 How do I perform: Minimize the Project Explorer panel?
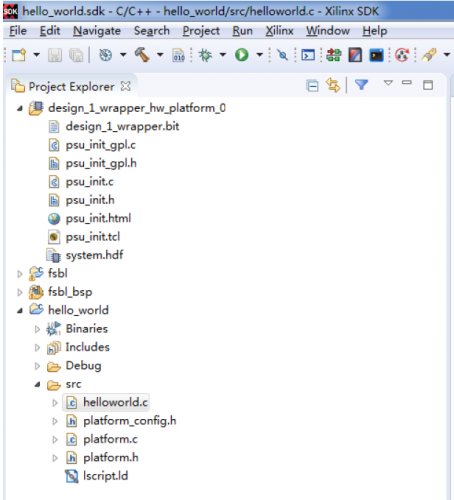pyautogui.click(x=407, y=82)
